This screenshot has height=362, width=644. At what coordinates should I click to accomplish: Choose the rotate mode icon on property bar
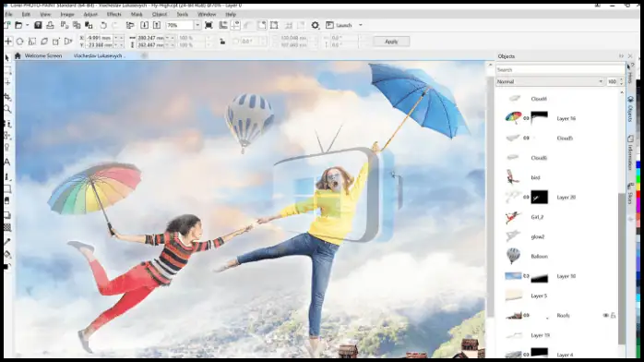pos(19,42)
